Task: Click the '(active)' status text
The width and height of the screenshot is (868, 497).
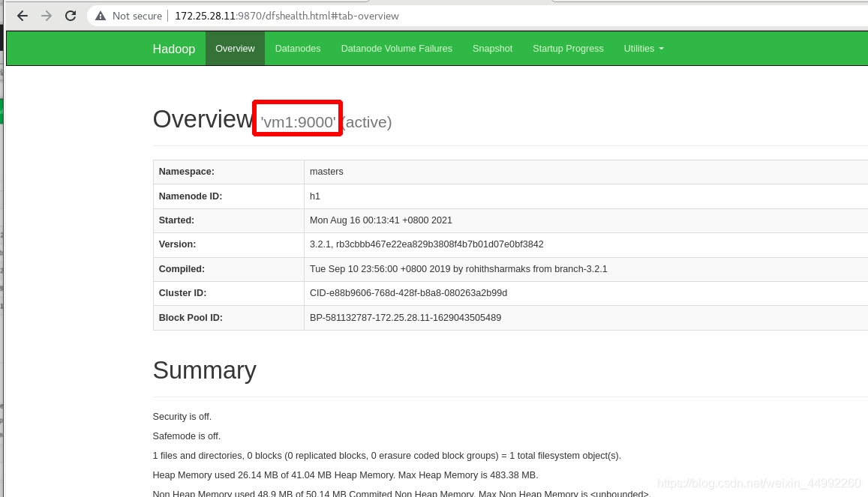Action: [x=366, y=122]
